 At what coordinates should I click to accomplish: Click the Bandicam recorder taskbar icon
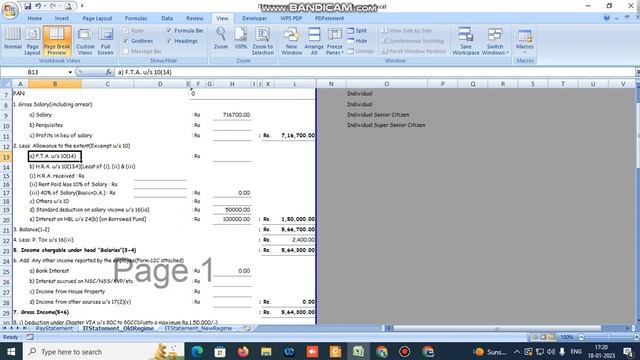404,351
